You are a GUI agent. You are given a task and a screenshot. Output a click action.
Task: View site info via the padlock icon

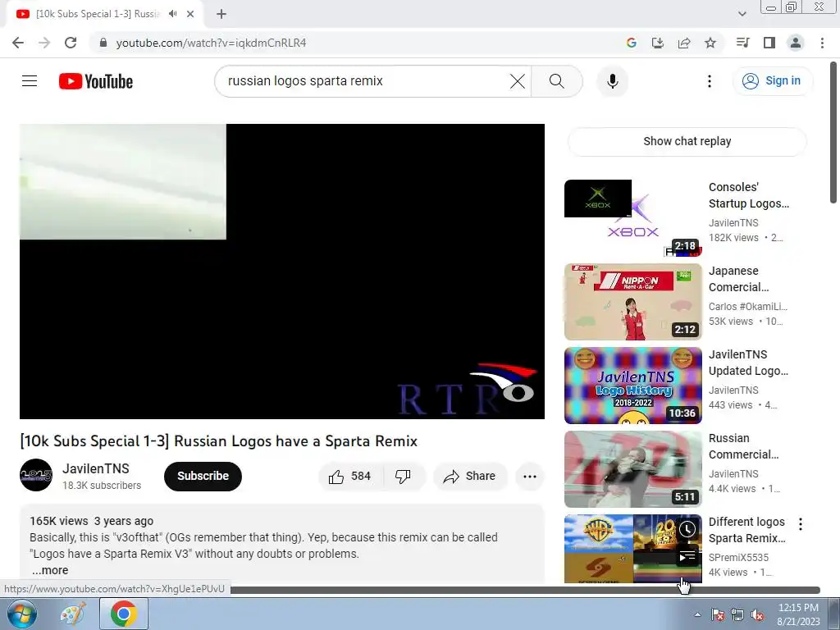(103, 43)
